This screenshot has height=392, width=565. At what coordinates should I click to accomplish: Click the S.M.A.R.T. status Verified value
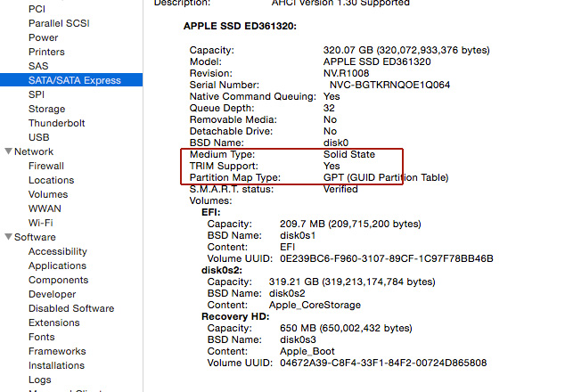(340, 189)
